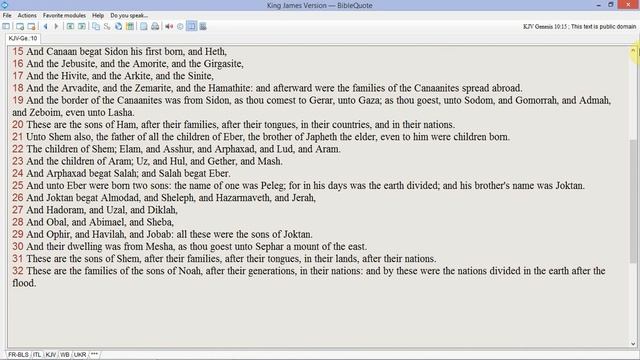This screenshot has height=360, width=640.
Task: Toggle the highlighted two-pane layout icon
Action: point(191,27)
